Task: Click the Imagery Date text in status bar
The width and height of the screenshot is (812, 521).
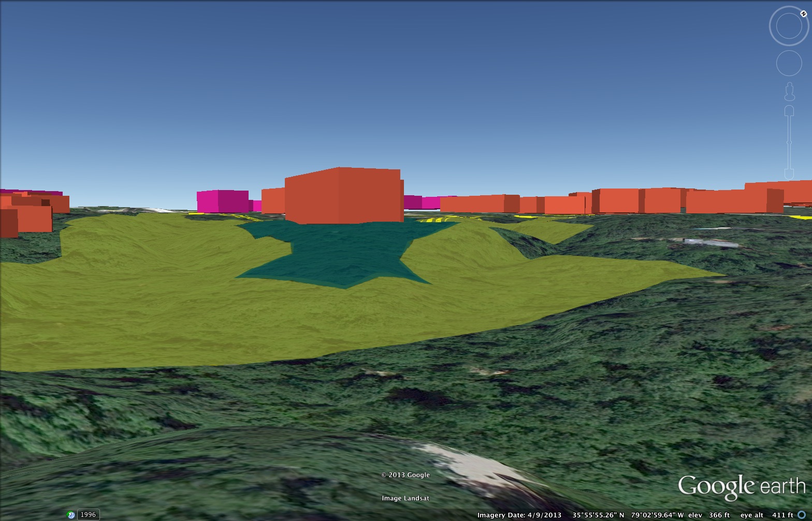Action: 519,515
